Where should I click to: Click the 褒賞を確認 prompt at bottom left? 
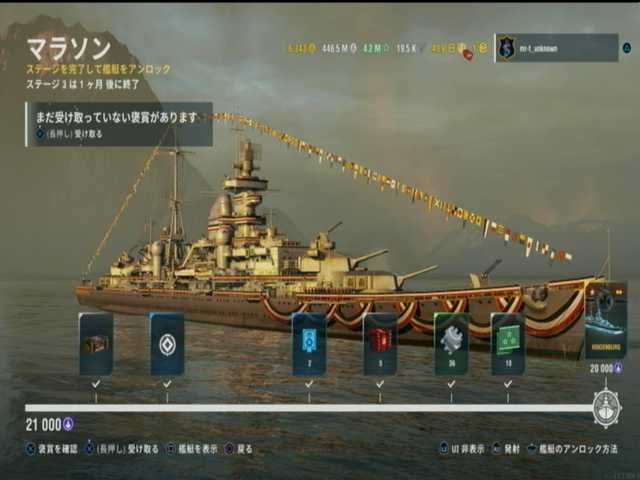tap(51, 449)
